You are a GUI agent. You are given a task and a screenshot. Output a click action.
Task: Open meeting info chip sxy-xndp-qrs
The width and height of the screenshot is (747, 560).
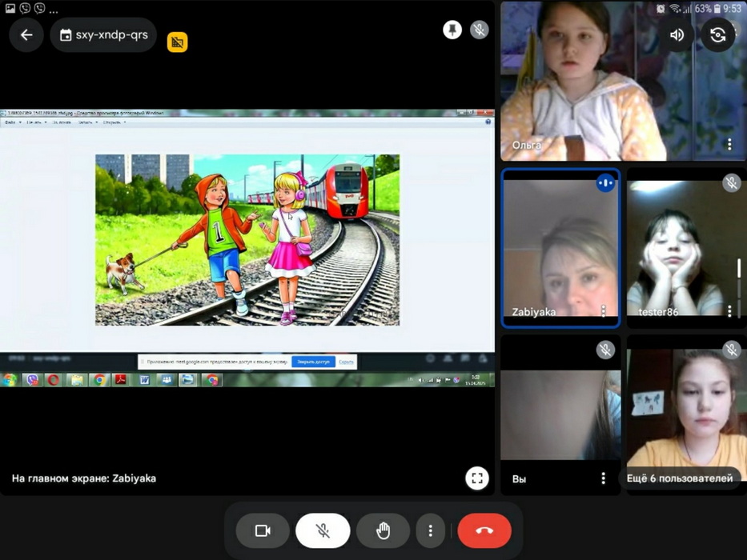point(103,34)
